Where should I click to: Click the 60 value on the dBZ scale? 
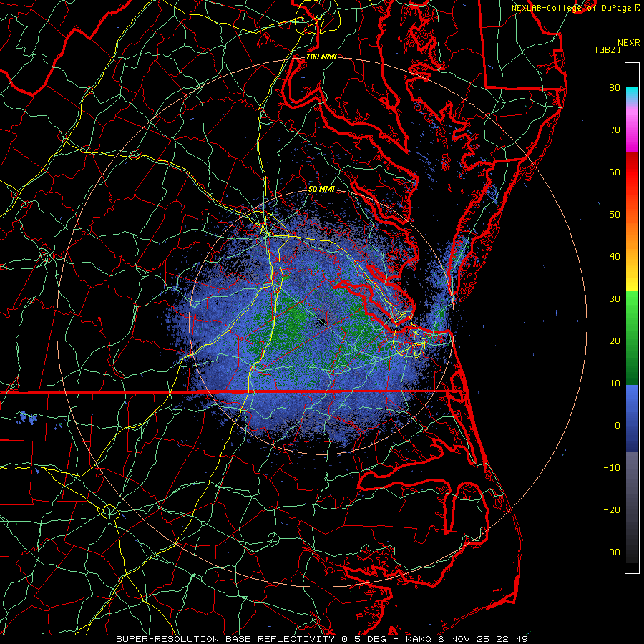(615, 172)
